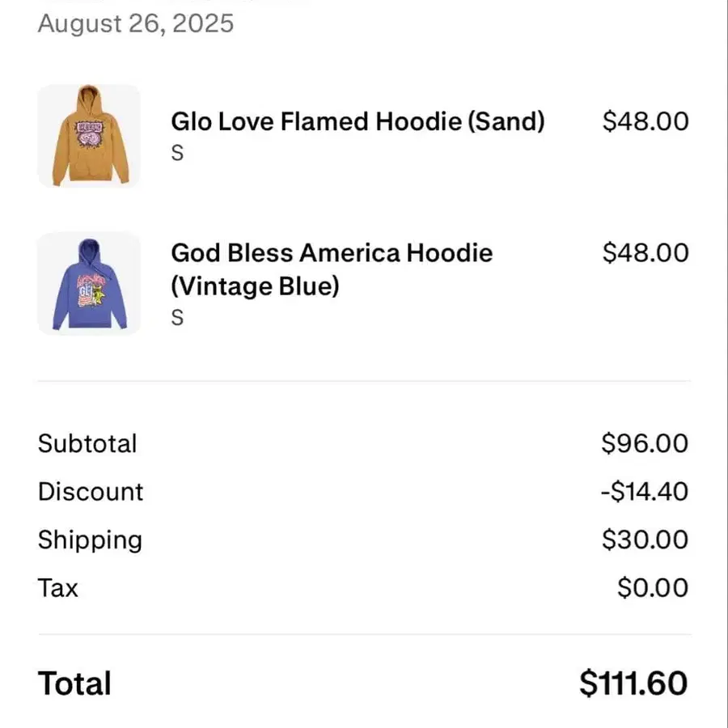Click the $96.00 subtotal amount
The height and width of the screenshot is (728, 728).
(x=645, y=443)
